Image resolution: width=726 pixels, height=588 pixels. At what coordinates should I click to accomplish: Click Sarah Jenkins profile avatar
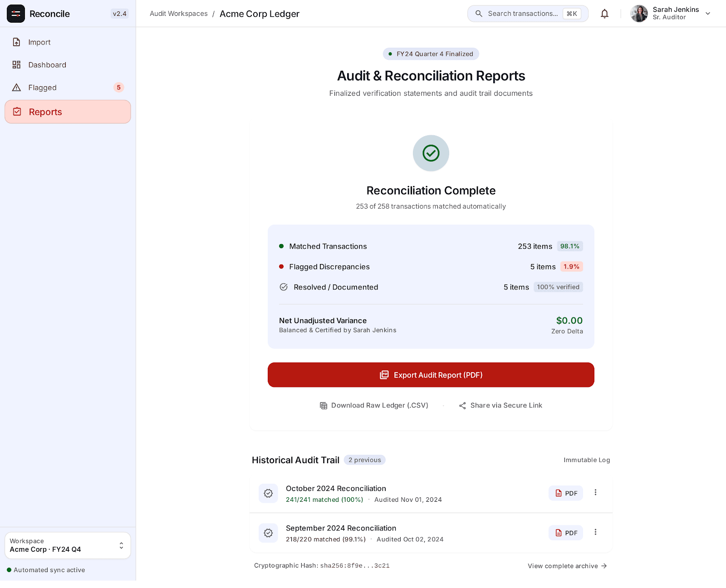click(x=639, y=14)
